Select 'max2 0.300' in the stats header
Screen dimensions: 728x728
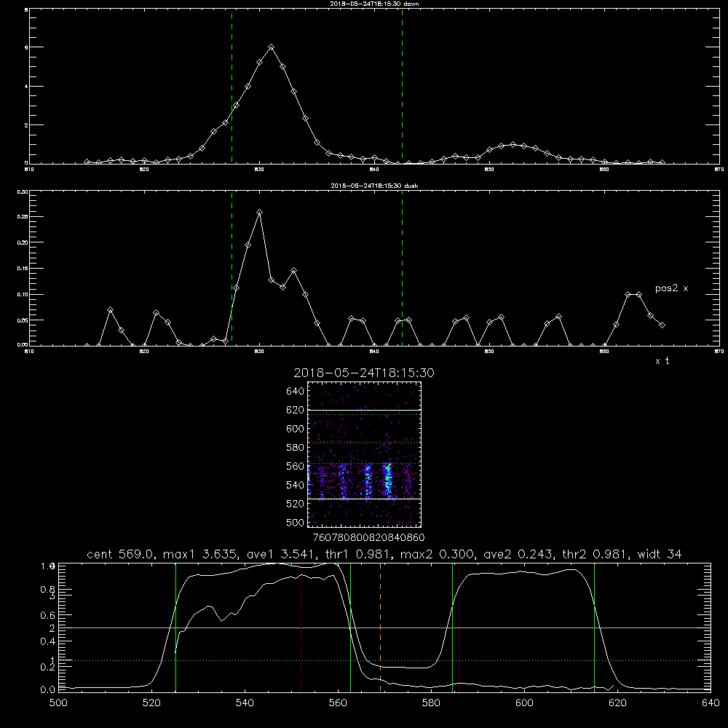(x=437, y=554)
